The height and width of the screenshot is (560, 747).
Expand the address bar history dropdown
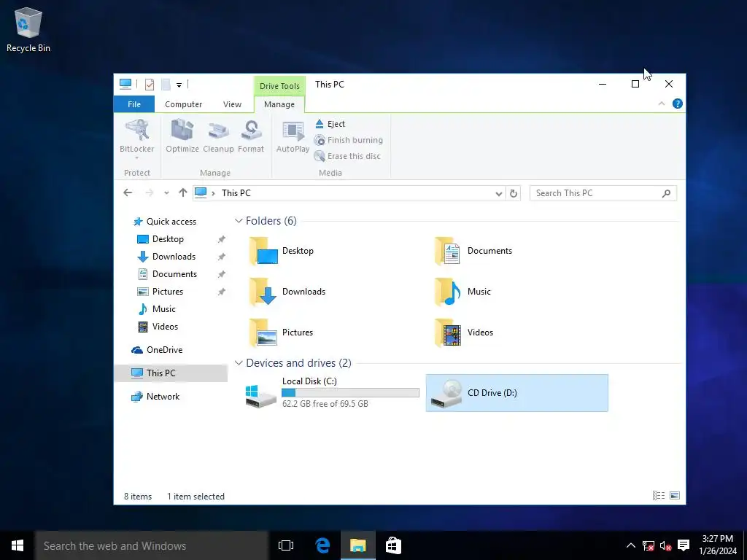[498, 193]
